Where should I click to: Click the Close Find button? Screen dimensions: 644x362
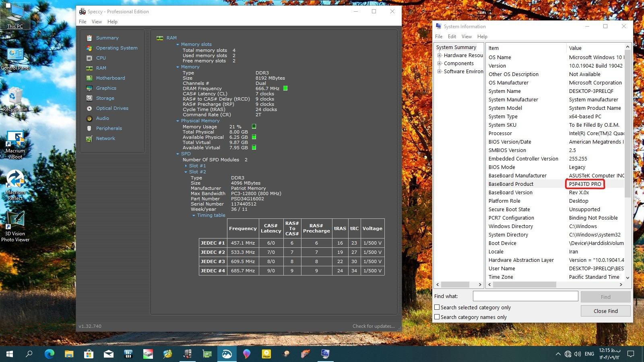[605, 311]
